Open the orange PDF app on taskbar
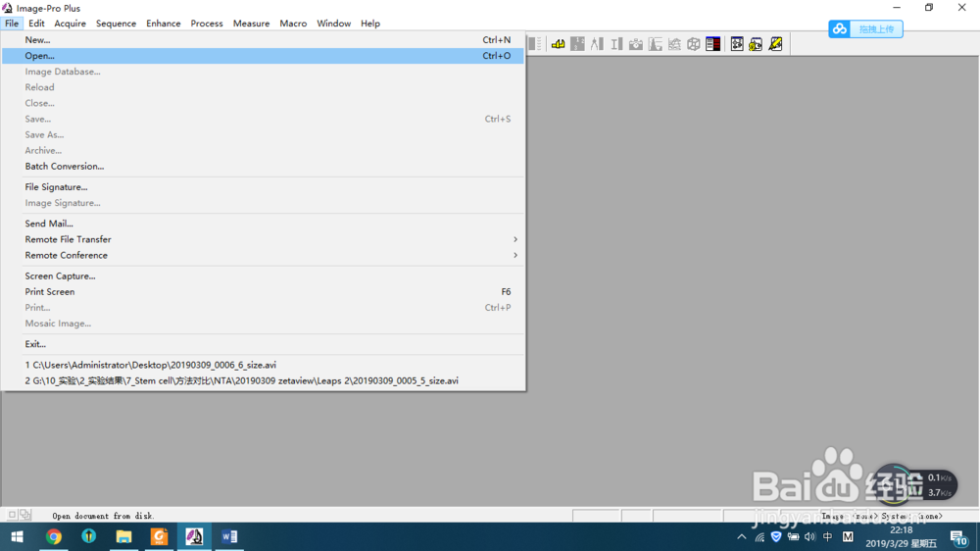Viewport: 980px width, 551px height. click(159, 536)
